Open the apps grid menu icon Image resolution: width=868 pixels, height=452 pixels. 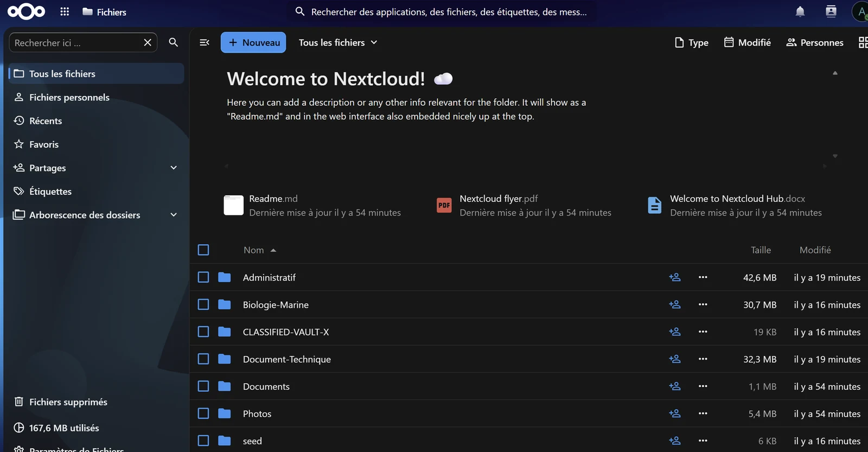coord(65,11)
